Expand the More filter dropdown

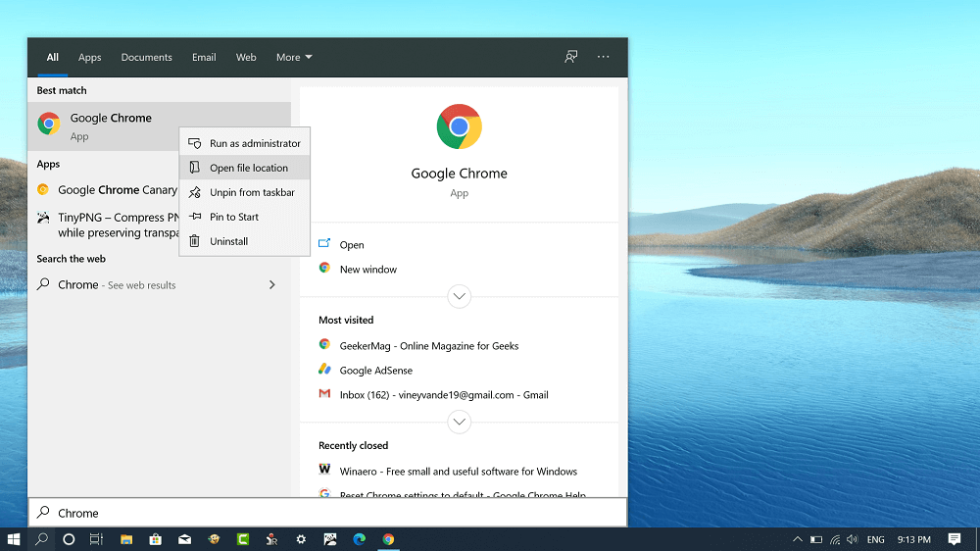[294, 57]
